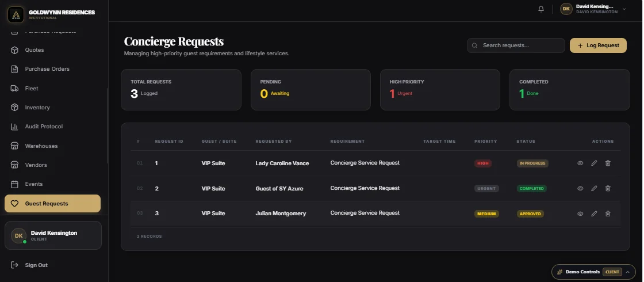The width and height of the screenshot is (644, 282).
Task: Click the Pending stat card
Action: pyautogui.click(x=310, y=90)
